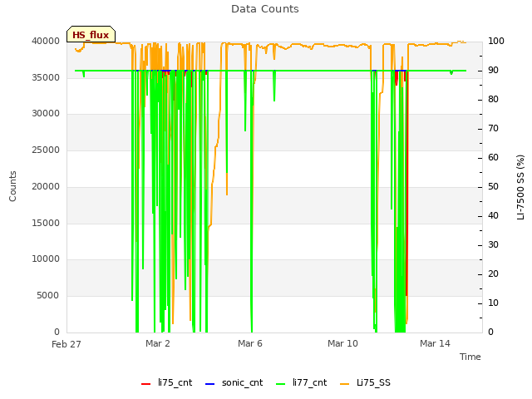
Task: Click the Data Counts chart title
Action: [x=265, y=9]
